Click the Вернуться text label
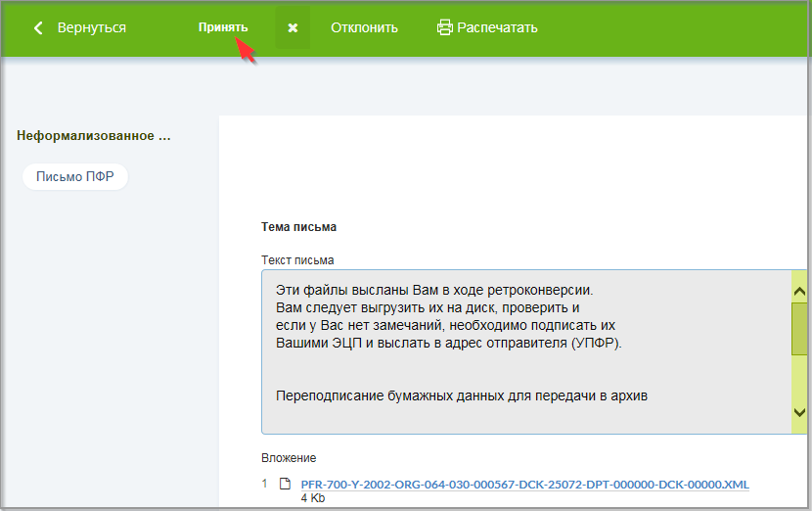 [91, 27]
